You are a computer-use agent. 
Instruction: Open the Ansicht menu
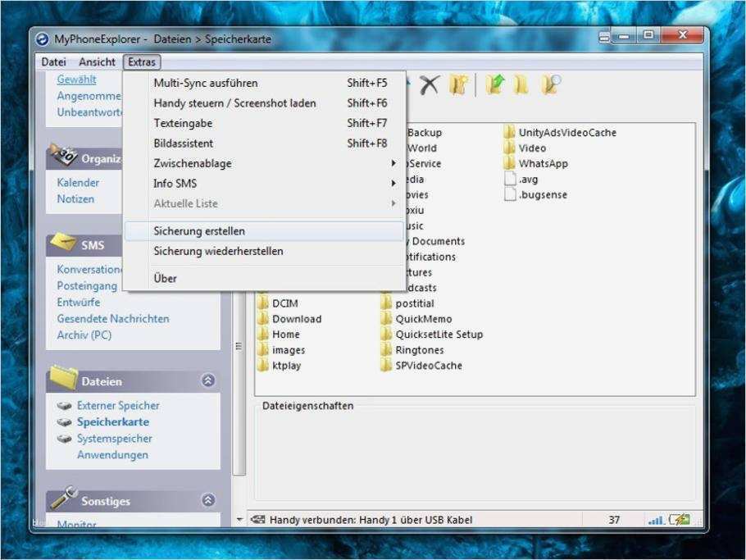tap(96, 61)
